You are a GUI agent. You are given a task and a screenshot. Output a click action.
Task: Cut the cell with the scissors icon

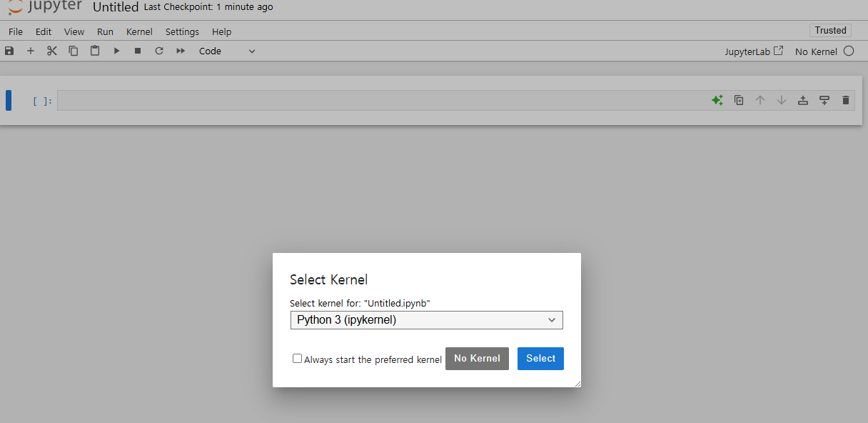[x=52, y=51]
